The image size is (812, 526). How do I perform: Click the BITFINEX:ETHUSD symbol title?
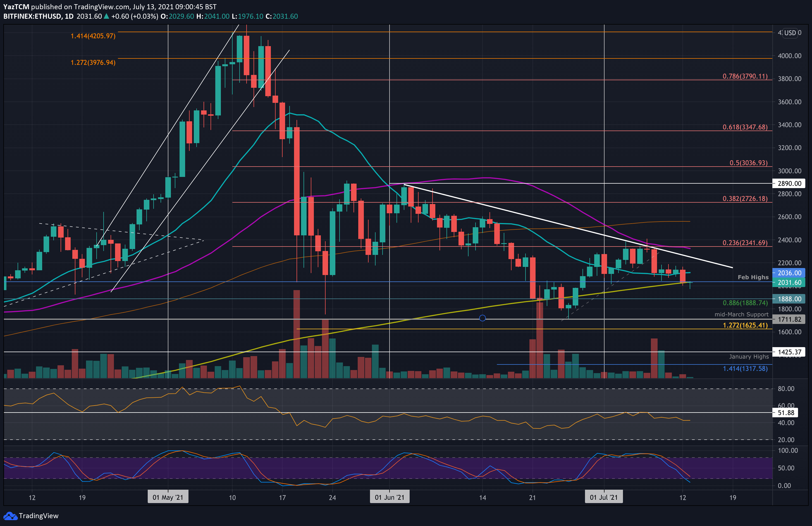pyautogui.click(x=32, y=16)
